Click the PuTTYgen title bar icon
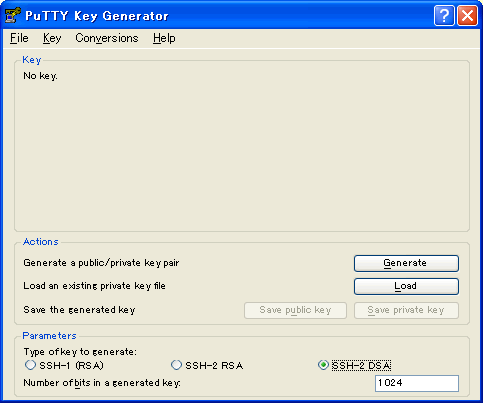Screen dimensions: 483x403 tap(13, 15)
